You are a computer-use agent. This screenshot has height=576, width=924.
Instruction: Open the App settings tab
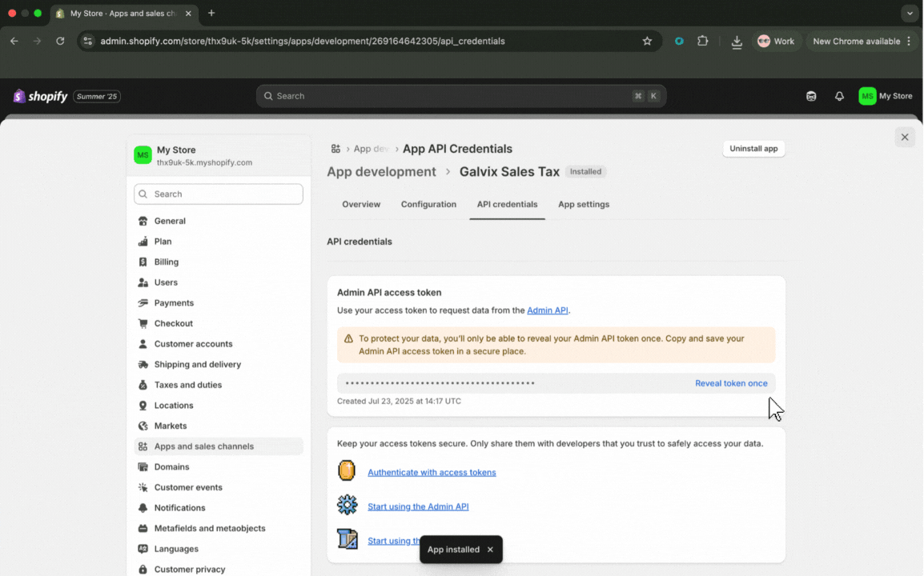(x=584, y=204)
